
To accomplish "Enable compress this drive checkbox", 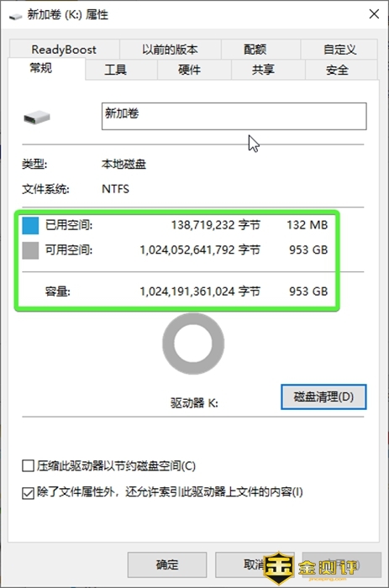I will tap(28, 465).
